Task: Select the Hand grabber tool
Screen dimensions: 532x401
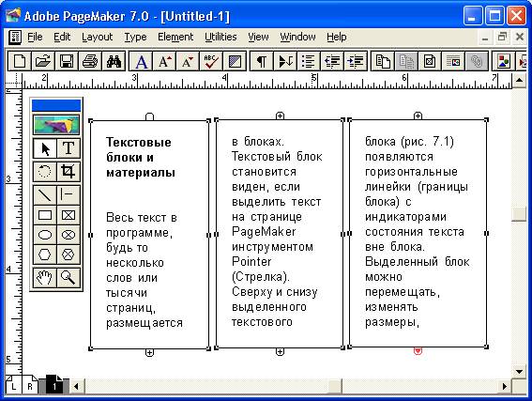Action: pyautogui.click(x=45, y=278)
